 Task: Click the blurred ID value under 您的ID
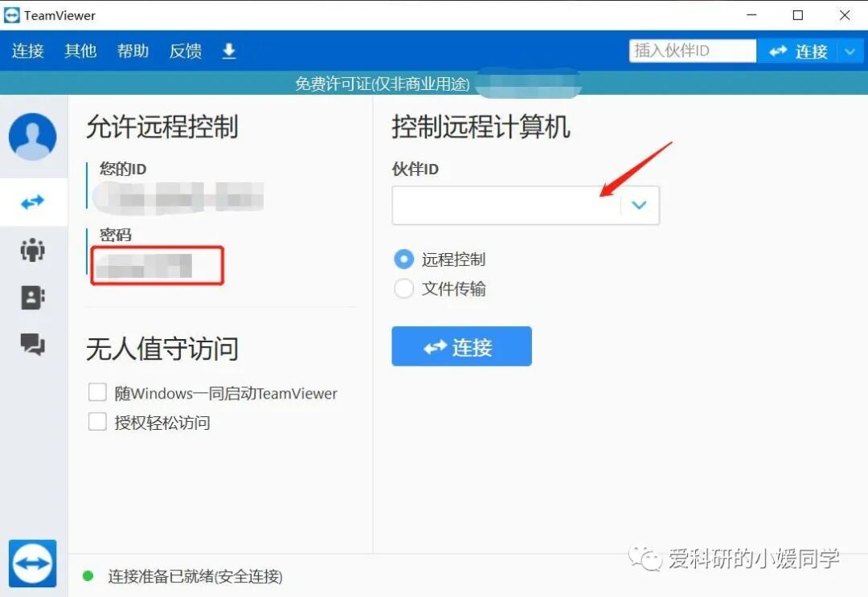pos(178,197)
